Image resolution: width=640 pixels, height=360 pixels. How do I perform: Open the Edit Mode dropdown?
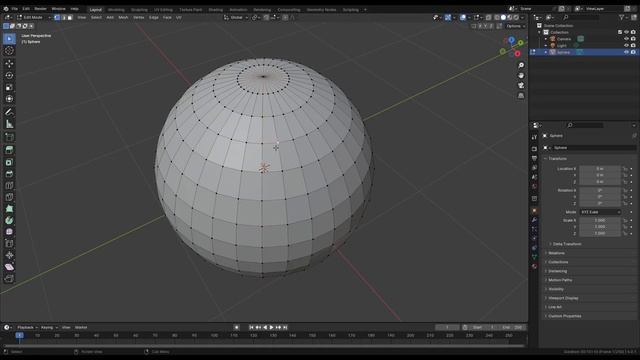(34, 18)
